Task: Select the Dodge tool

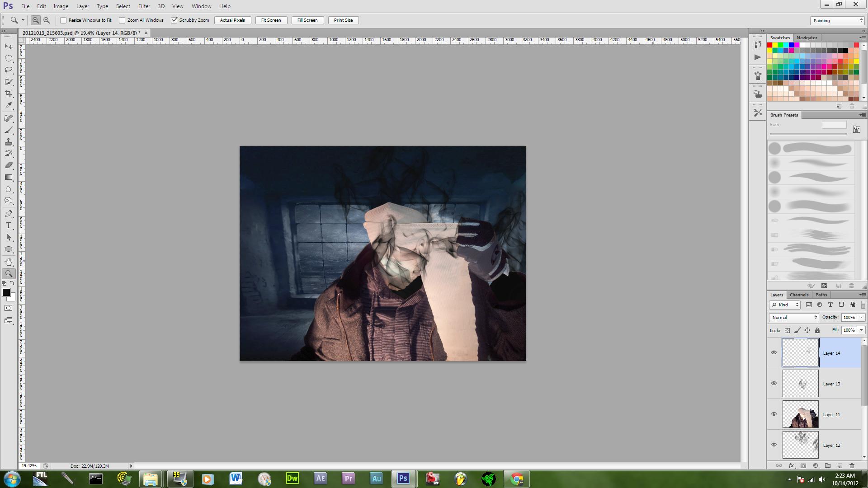Action: 9,201
